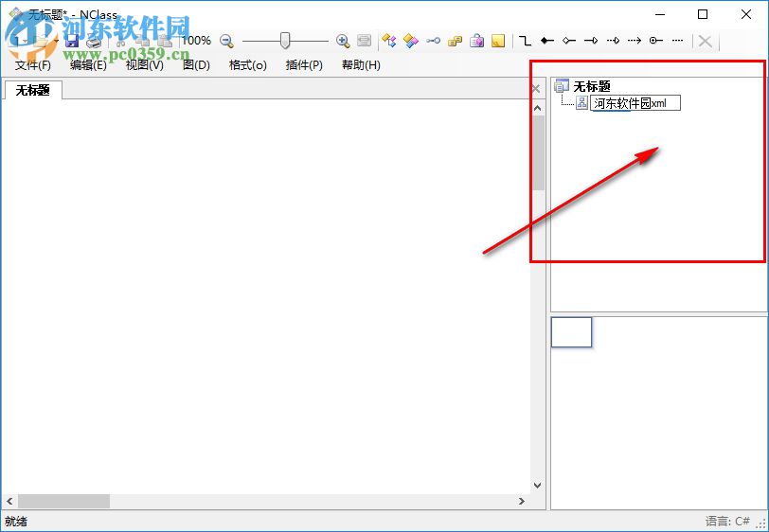Close the diagram tab with gray X
The image size is (769, 532).
(x=536, y=89)
